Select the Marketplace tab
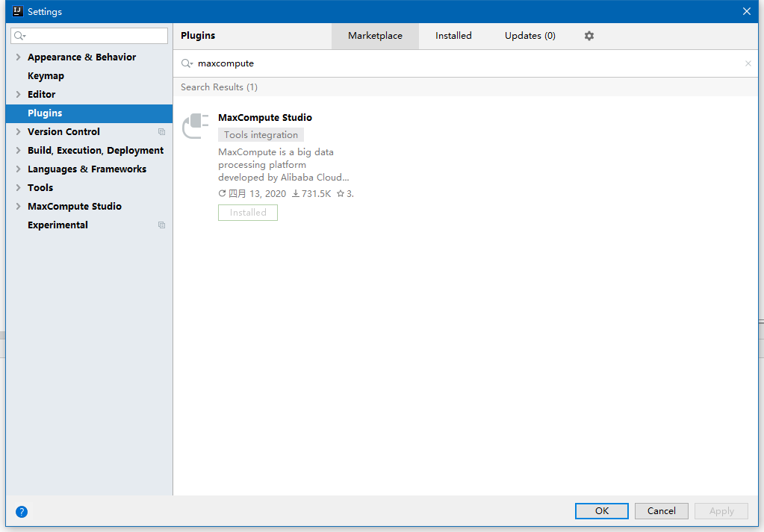The image size is (764, 532). (x=375, y=35)
